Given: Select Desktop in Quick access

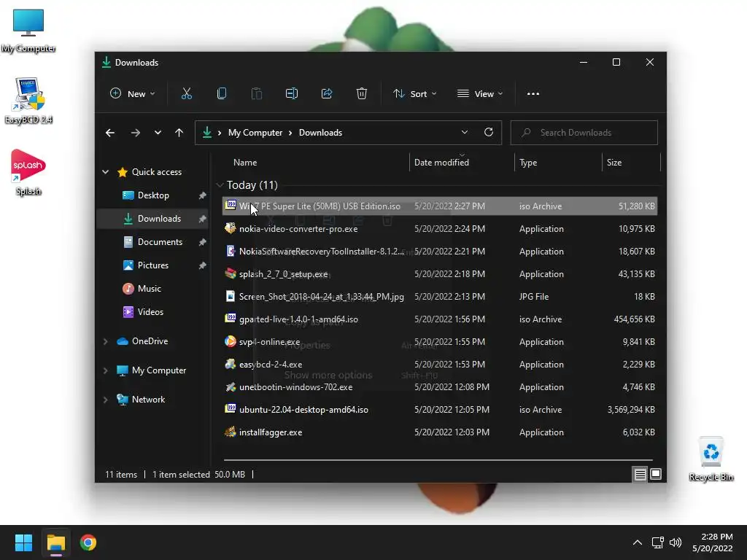Looking at the screenshot, I should click(x=153, y=195).
